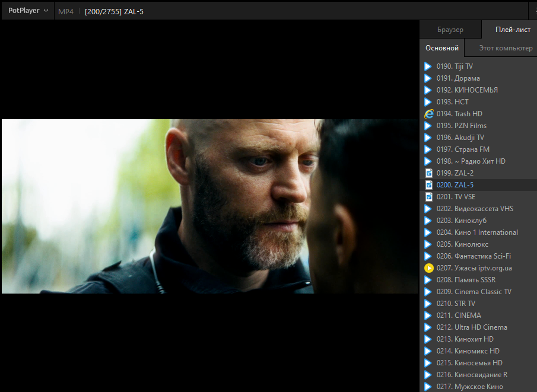
Task: Select playlist entry '0207. Ужасы iptv.org.ua'
Action: click(478, 268)
